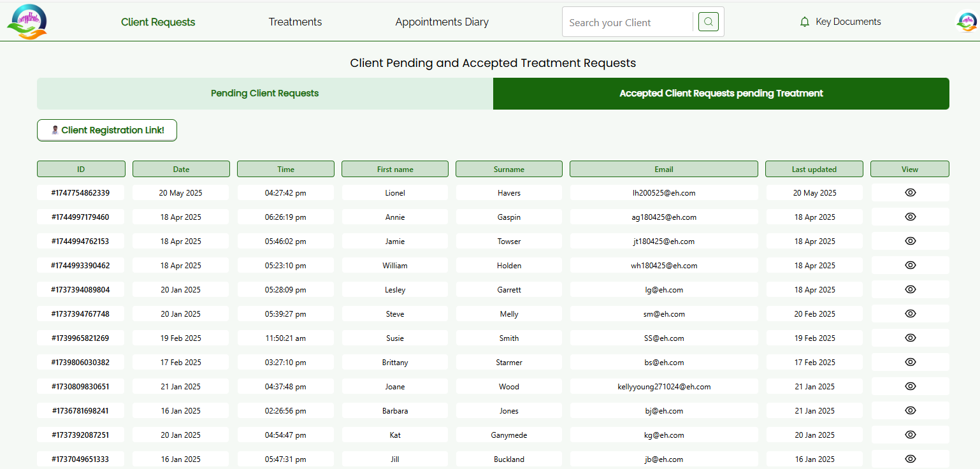Click the Client Registration Link button
Image resolution: width=980 pixels, height=469 pixels.
click(x=107, y=130)
